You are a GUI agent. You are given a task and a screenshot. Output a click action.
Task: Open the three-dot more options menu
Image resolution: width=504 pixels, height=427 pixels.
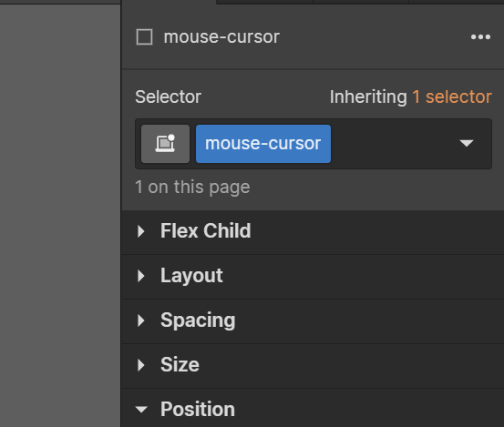click(x=480, y=37)
